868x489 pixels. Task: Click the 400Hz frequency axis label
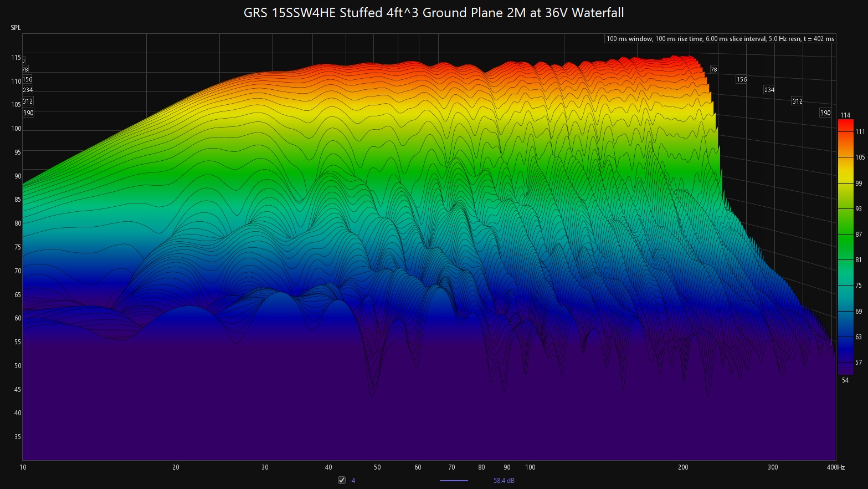[836, 467]
